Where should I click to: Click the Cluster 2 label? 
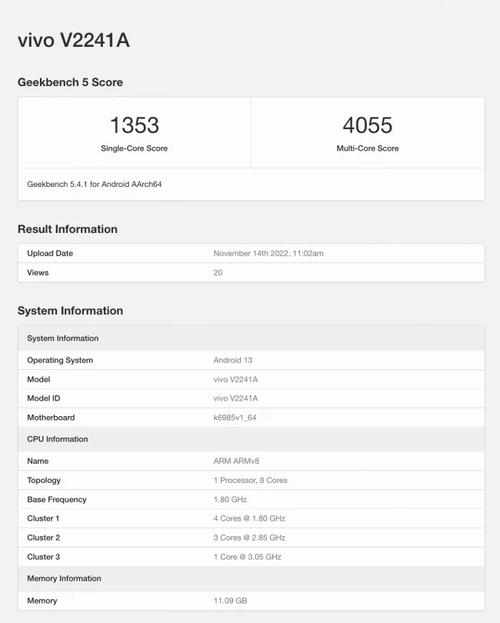[x=44, y=538]
